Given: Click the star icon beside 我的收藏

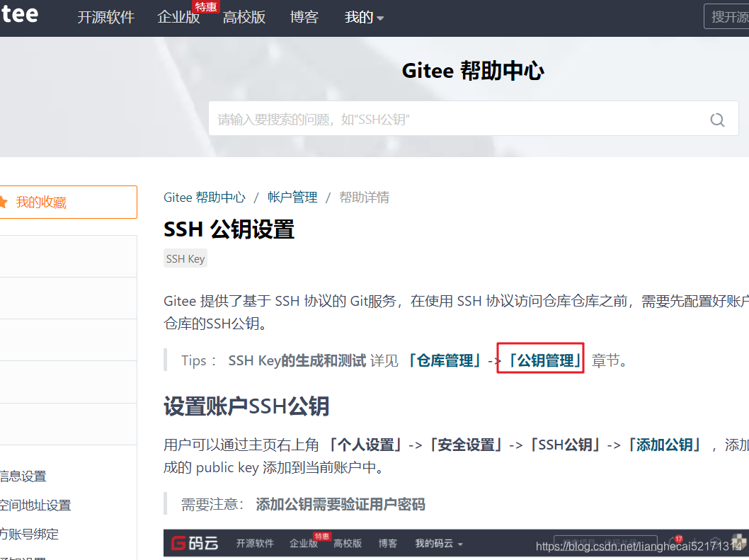Looking at the screenshot, I should coord(4,202).
